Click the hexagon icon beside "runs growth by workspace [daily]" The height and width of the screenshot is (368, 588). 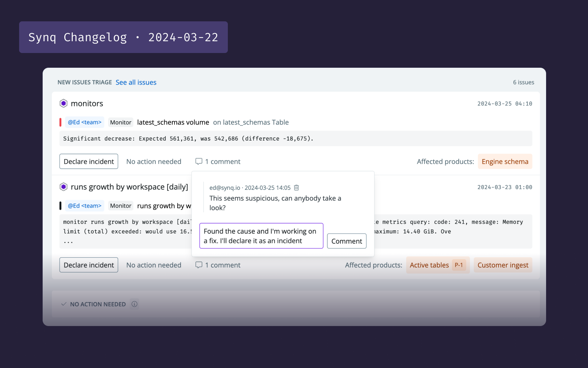coord(63,187)
